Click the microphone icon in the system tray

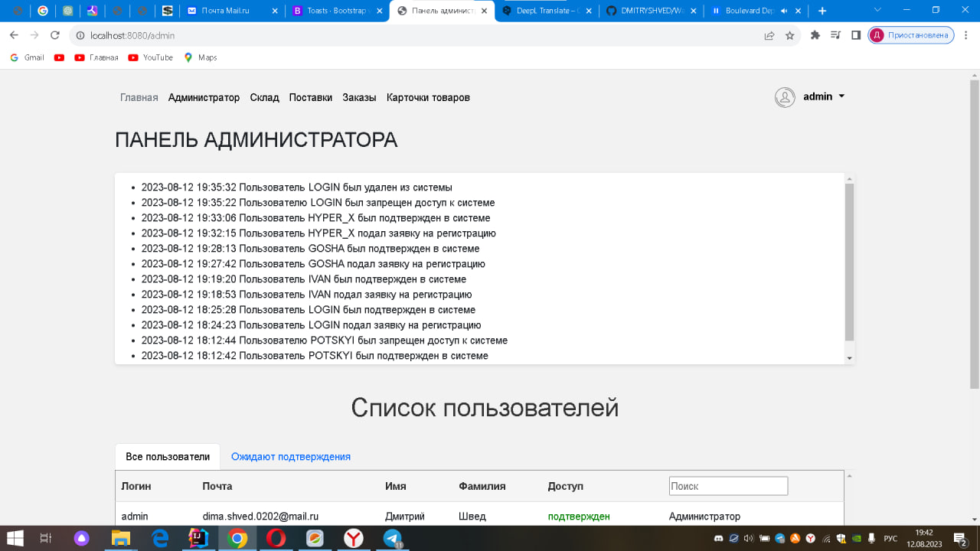coord(871,538)
